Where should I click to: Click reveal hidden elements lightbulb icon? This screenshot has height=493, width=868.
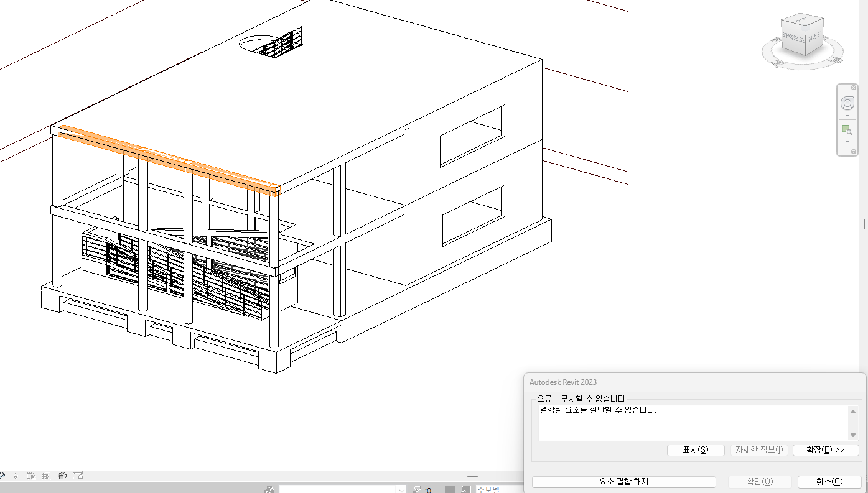coord(16,476)
